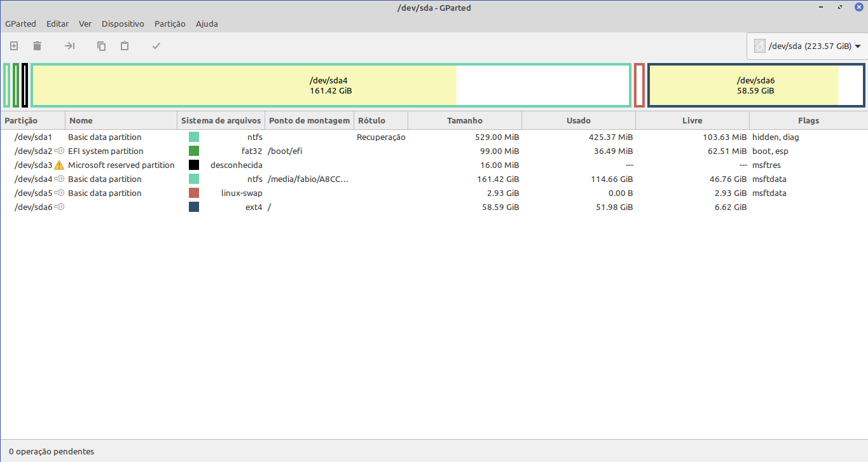The image size is (868, 462).
Task: Click the Ponto de montagem column header
Action: coord(309,120)
